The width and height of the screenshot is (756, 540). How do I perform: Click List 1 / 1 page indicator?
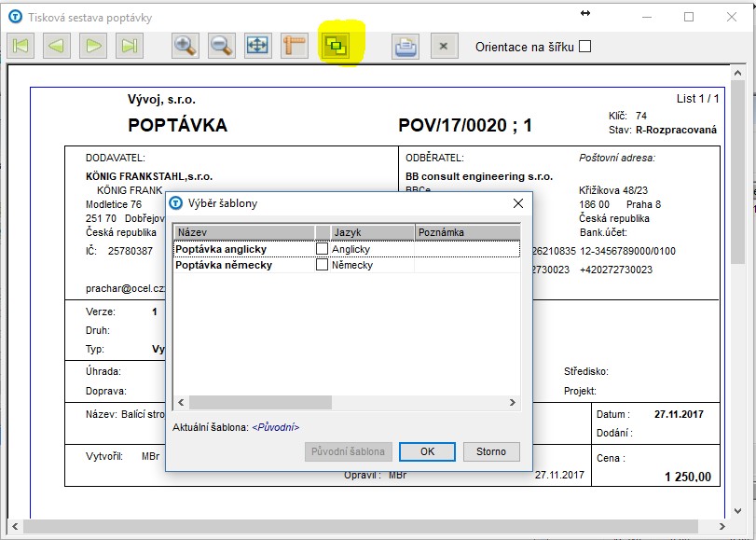(697, 99)
